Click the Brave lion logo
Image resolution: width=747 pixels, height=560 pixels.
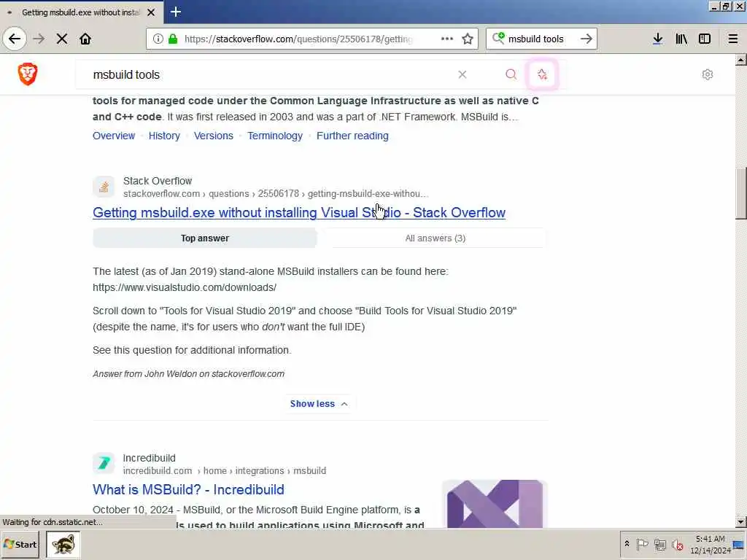[28, 74]
